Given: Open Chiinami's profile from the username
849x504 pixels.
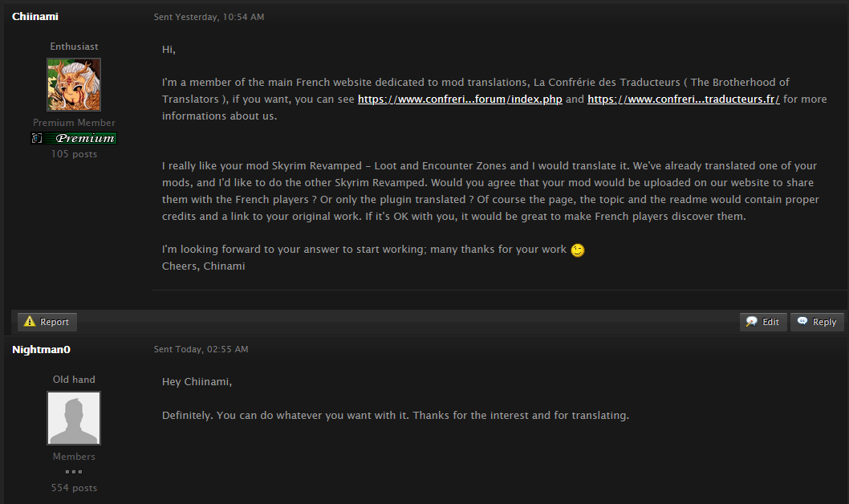Looking at the screenshot, I should click(35, 17).
